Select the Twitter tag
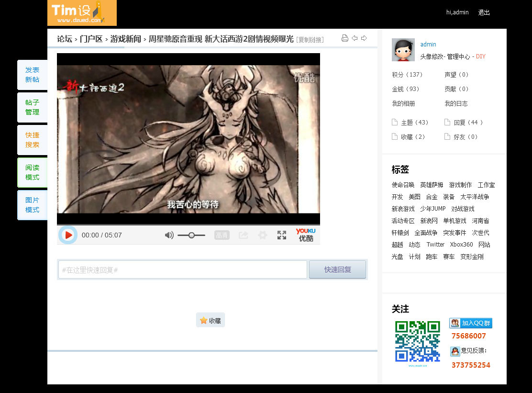This screenshot has height=393, width=532. pos(435,245)
